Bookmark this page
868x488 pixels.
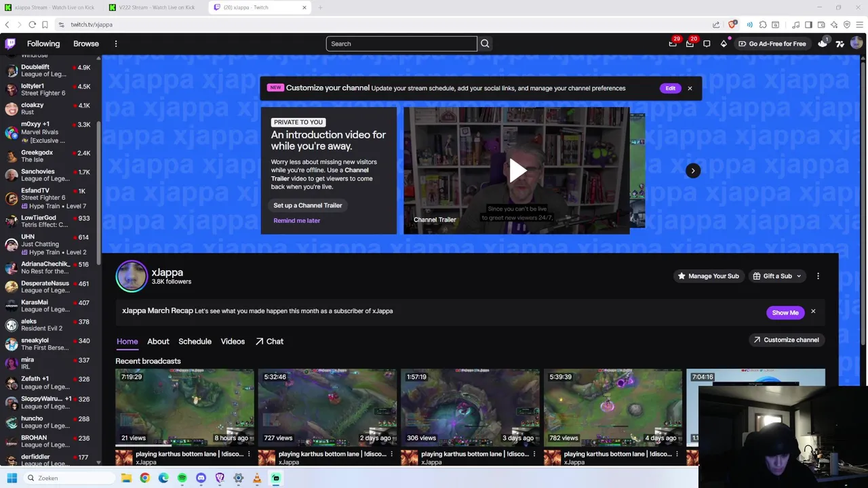coord(45,24)
